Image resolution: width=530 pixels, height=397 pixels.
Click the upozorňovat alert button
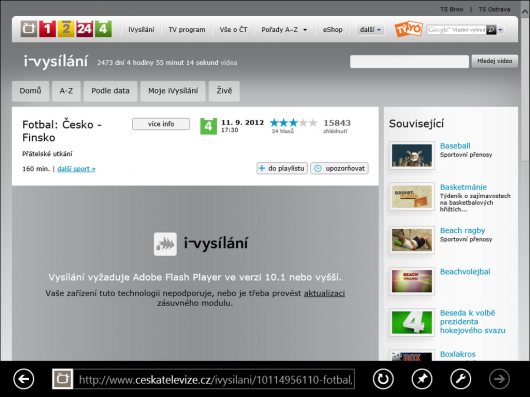(339, 168)
